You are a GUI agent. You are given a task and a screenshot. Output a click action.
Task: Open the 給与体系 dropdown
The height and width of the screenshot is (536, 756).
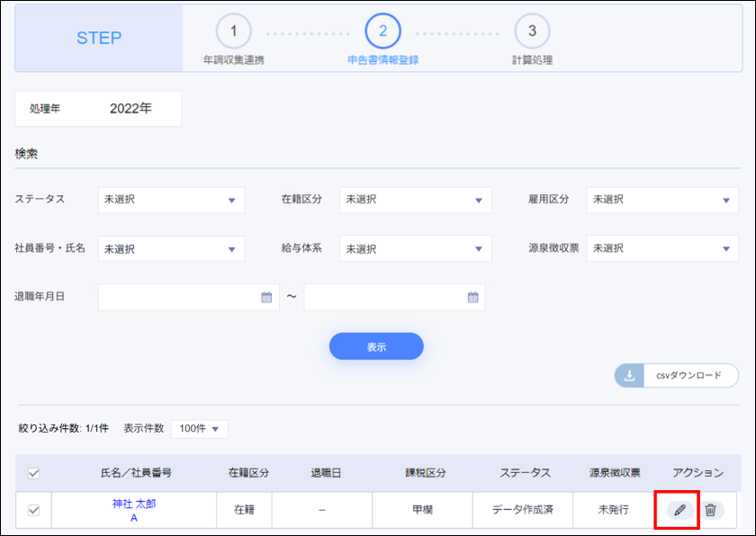[x=416, y=249]
